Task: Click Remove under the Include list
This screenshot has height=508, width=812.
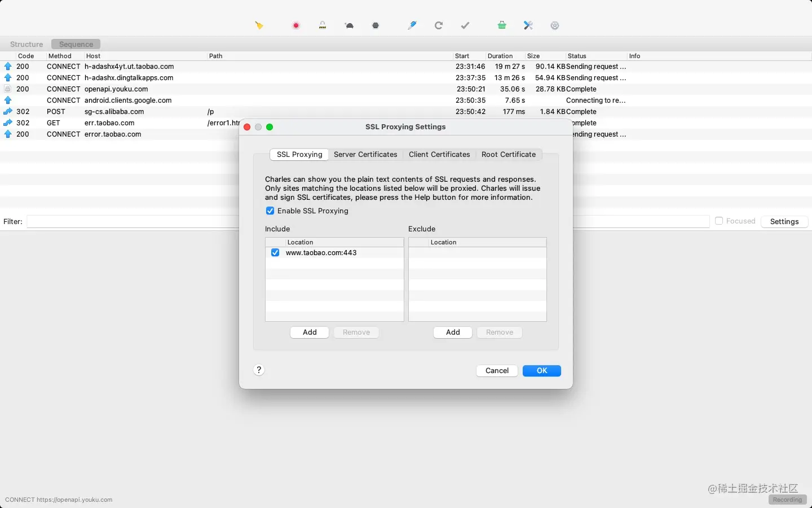Action: click(356, 332)
